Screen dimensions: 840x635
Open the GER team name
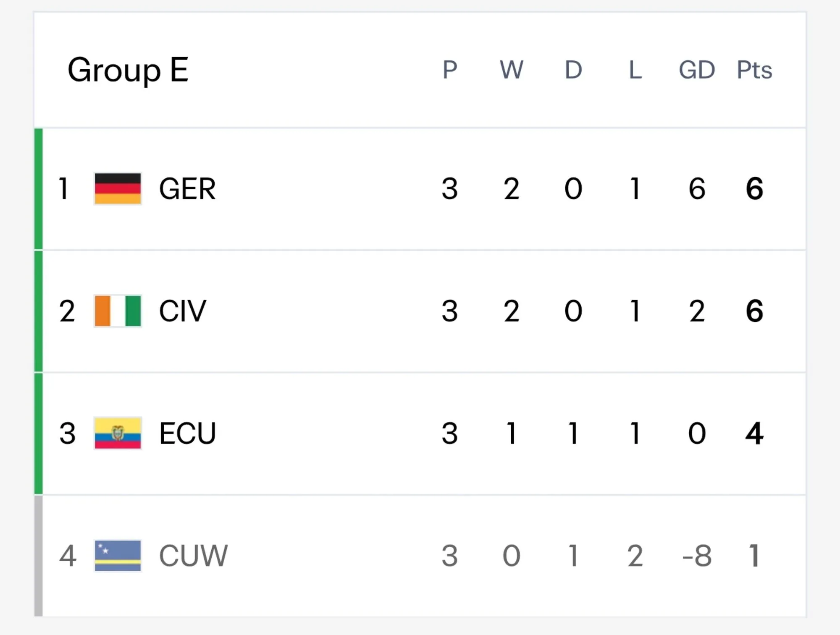coord(187,189)
